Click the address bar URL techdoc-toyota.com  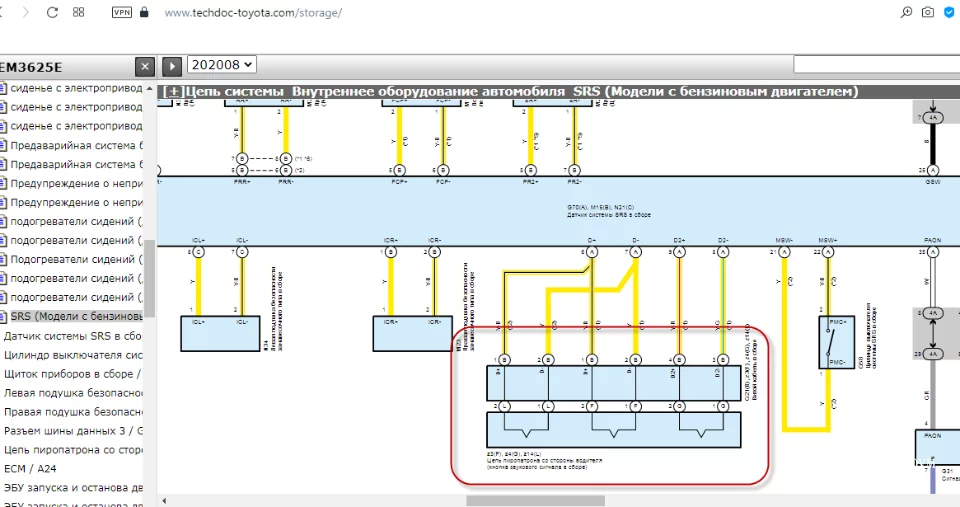click(252, 13)
